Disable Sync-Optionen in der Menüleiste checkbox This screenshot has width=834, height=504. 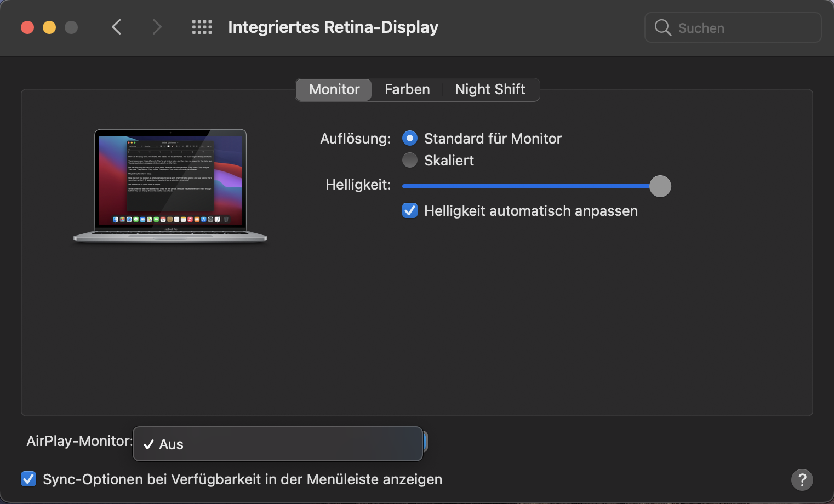(x=28, y=479)
